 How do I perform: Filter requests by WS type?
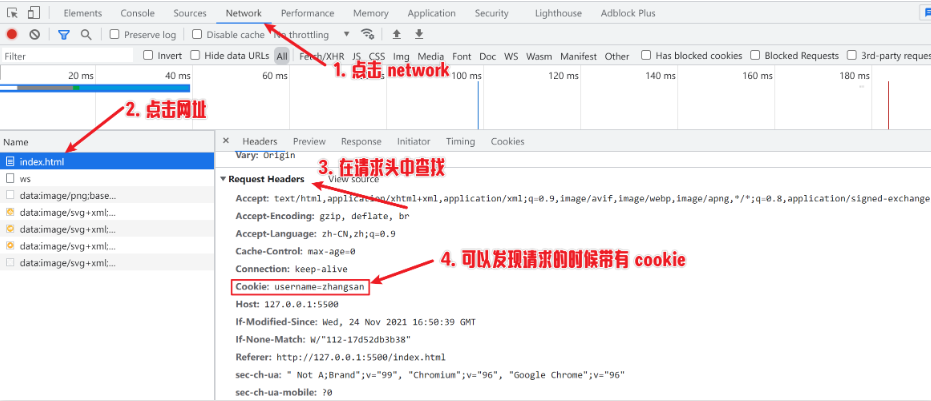pos(511,56)
